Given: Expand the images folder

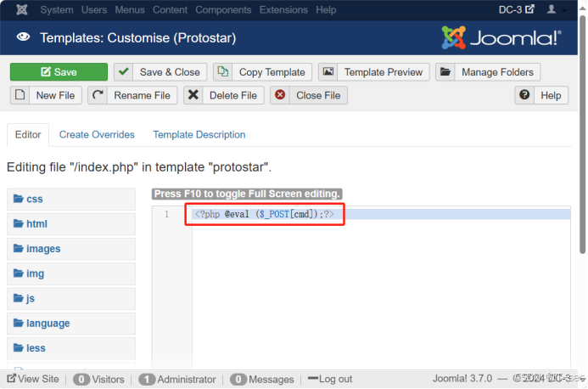Looking at the screenshot, I should 71,249.
